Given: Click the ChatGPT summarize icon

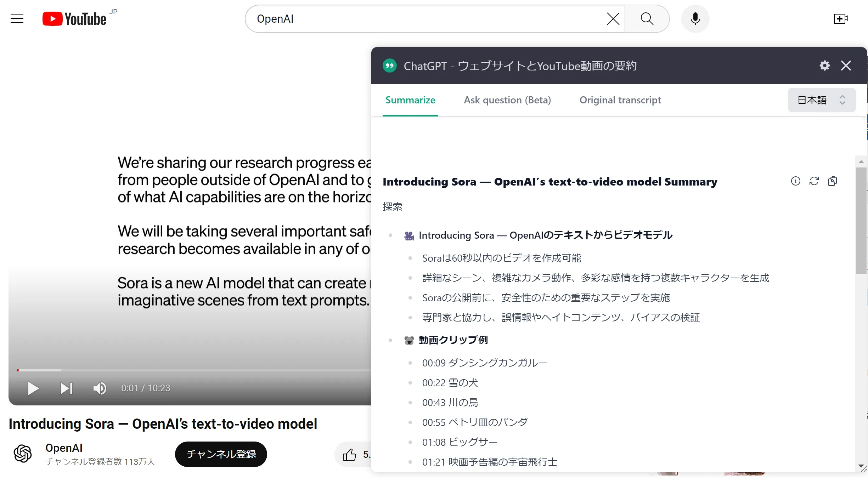Looking at the screenshot, I should (389, 66).
